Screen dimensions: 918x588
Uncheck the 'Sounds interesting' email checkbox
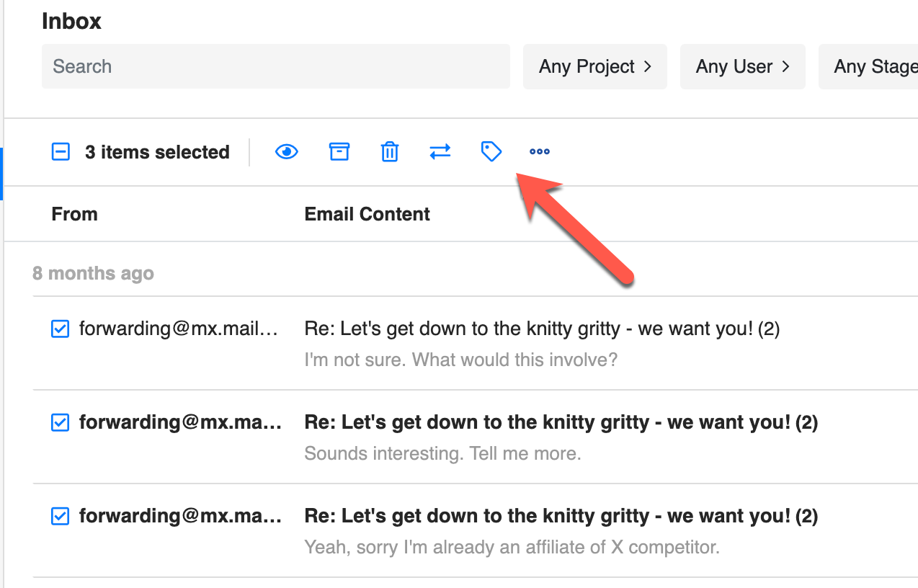pos(61,422)
